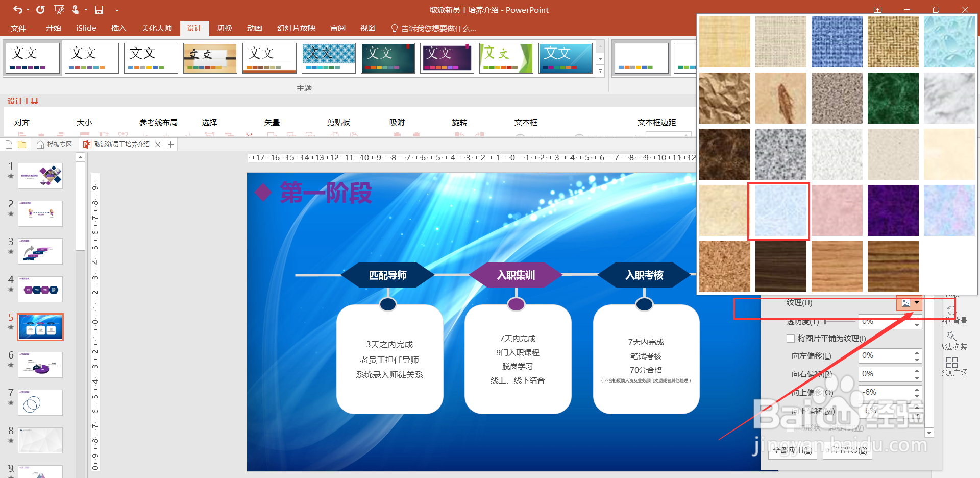The image size is (980, 478).
Task: Open the 纹理 texture dropdown button
Action: click(910, 303)
